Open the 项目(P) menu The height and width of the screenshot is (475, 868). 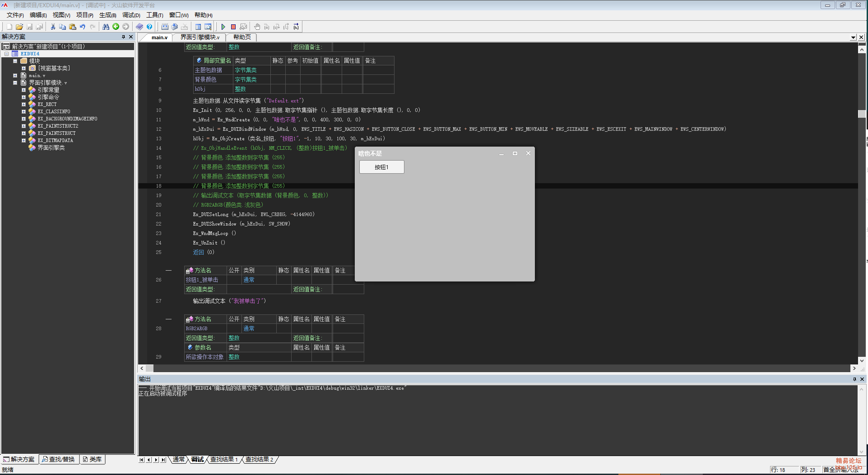[84, 15]
